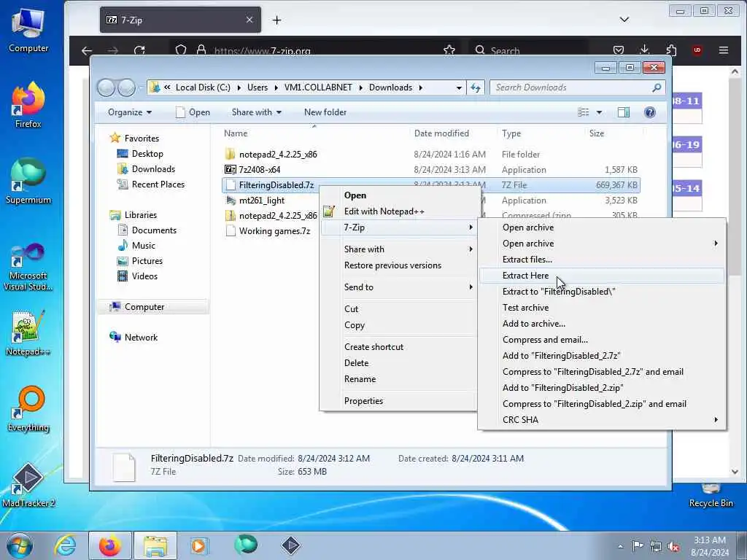Open the Computer desktop icon
This screenshot has height=560, width=747.
click(28, 29)
